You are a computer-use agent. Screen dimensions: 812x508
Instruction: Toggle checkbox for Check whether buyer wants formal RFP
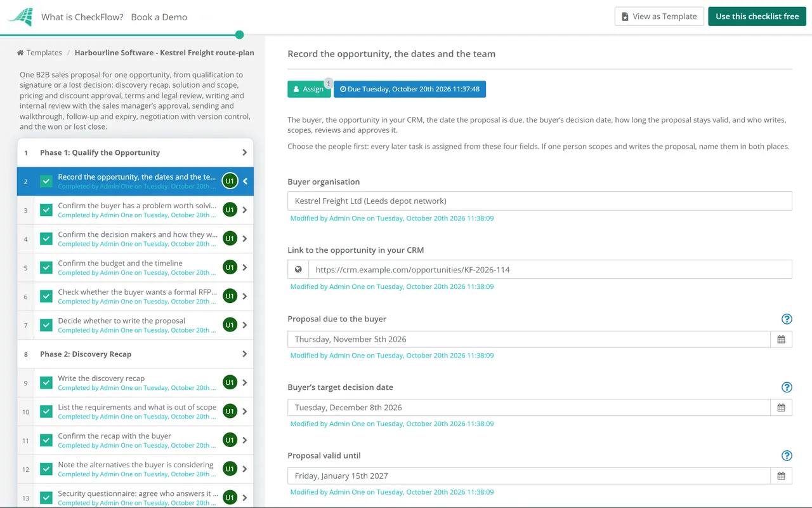tap(46, 297)
